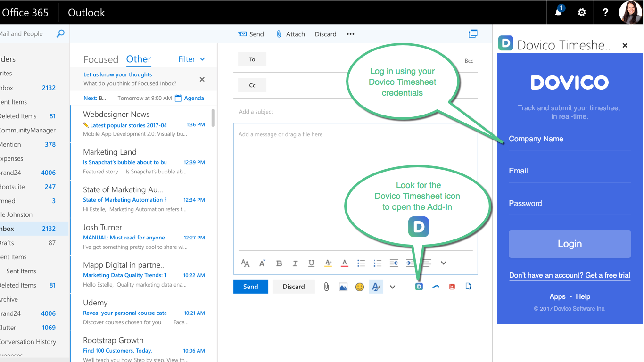Click Send in the top toolbar
This screenshot has width=644, height=362.
[251, 34]
